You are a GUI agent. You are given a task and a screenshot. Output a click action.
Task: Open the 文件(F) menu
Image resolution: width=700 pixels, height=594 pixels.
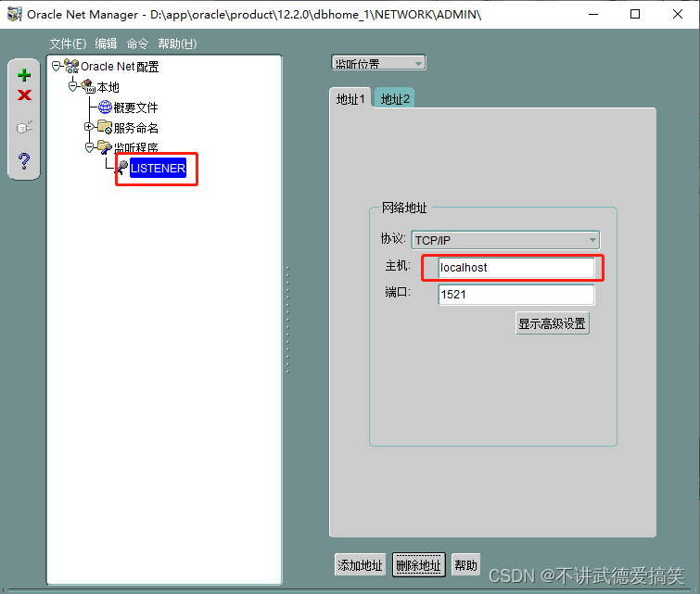[68, 44]
